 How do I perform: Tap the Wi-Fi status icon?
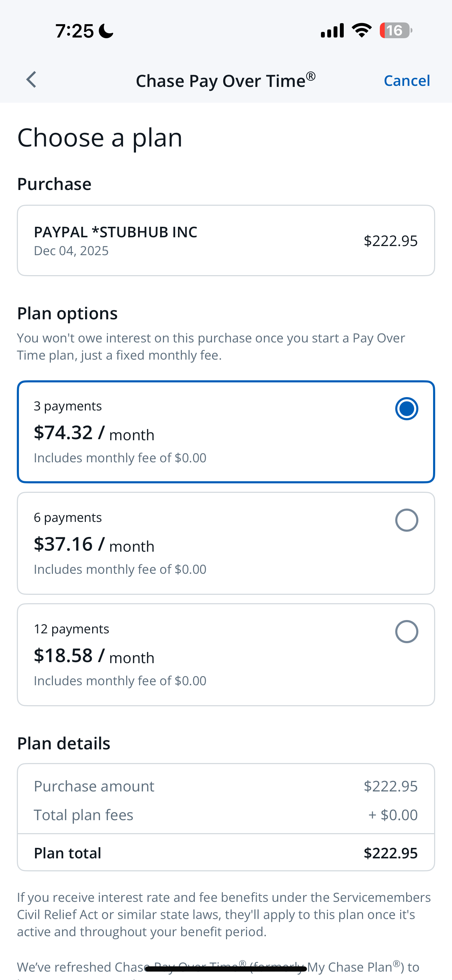(362, 30)
